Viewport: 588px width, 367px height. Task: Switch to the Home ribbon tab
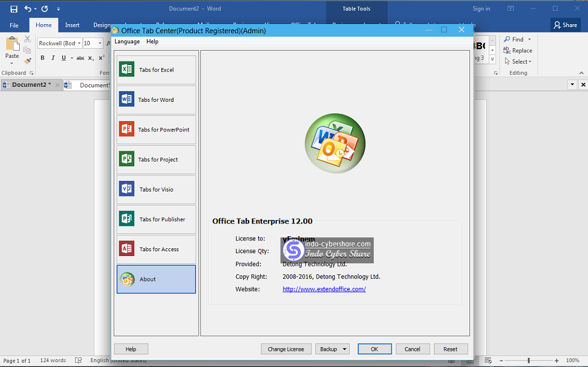(x=43, y=25)
